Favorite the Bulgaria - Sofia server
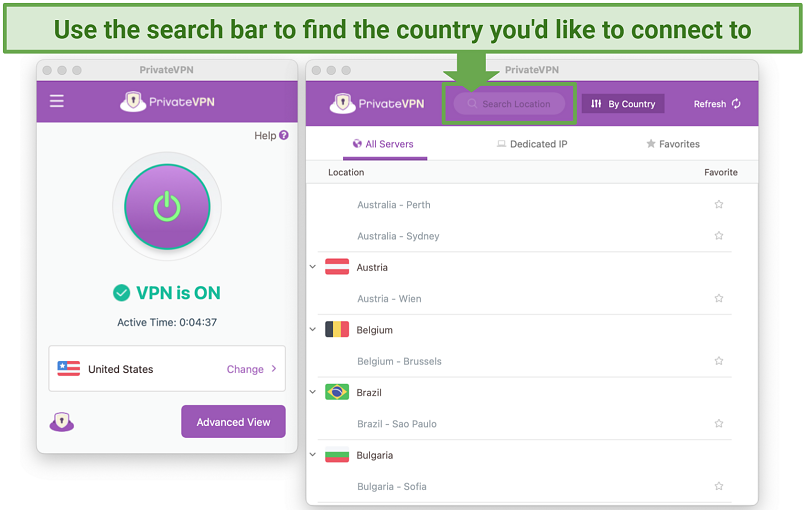 (719, 486)
